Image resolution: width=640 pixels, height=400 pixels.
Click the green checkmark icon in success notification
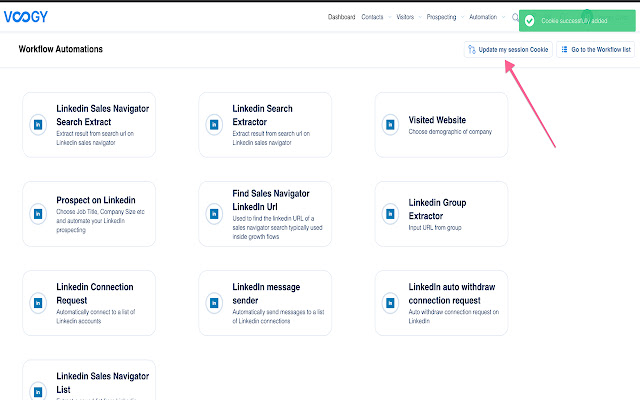533,19
